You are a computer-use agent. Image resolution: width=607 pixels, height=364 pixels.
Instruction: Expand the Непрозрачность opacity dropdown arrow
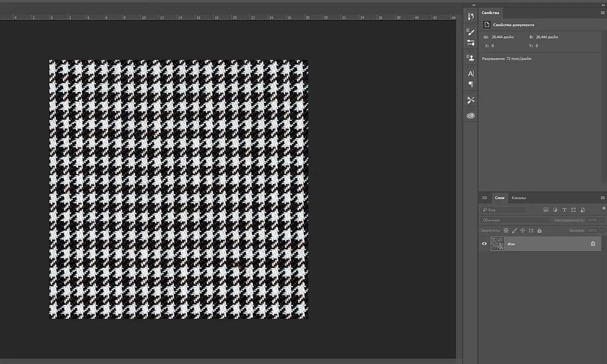[x=602, y=220]
